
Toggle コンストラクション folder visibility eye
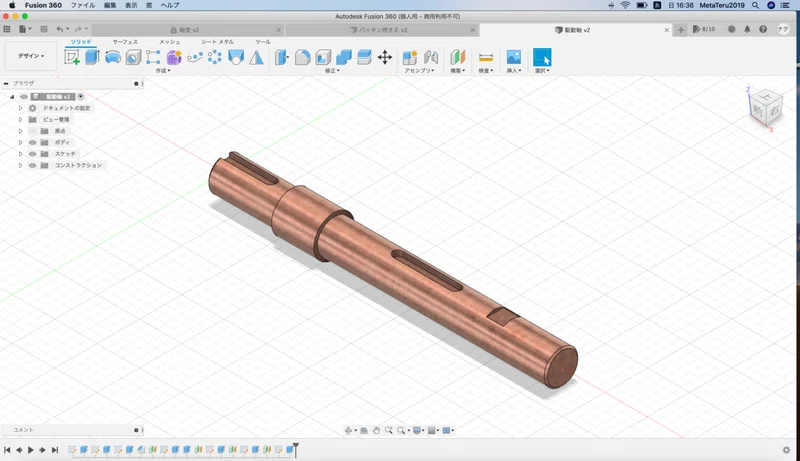pos(33,165)
